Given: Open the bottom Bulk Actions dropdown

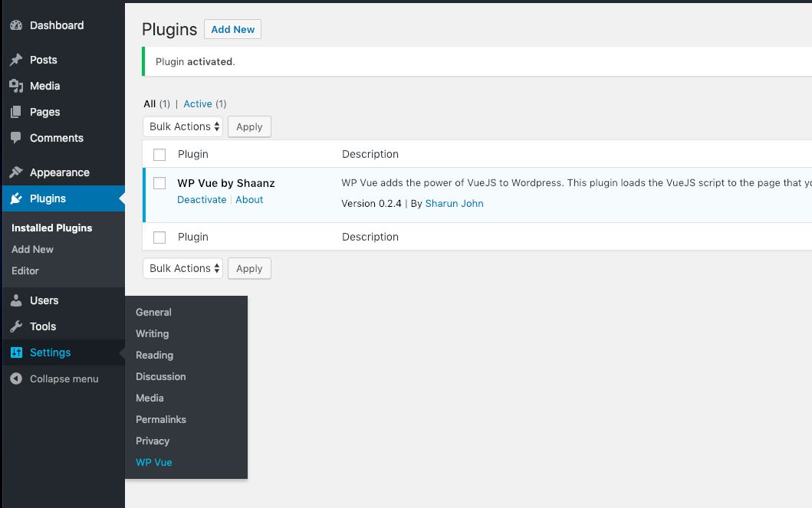Looking at the screenshot, I should click(182, 268).
